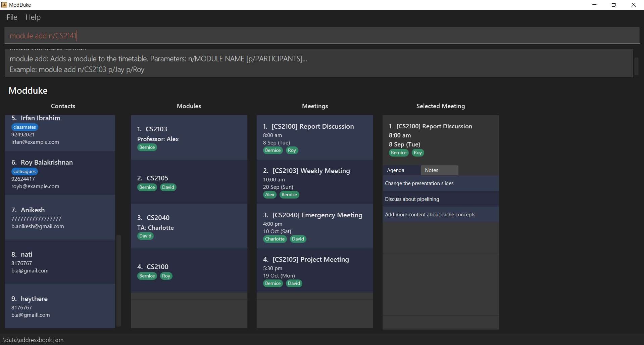Click the 20 Sep (Sun) date text

[278, 187]
